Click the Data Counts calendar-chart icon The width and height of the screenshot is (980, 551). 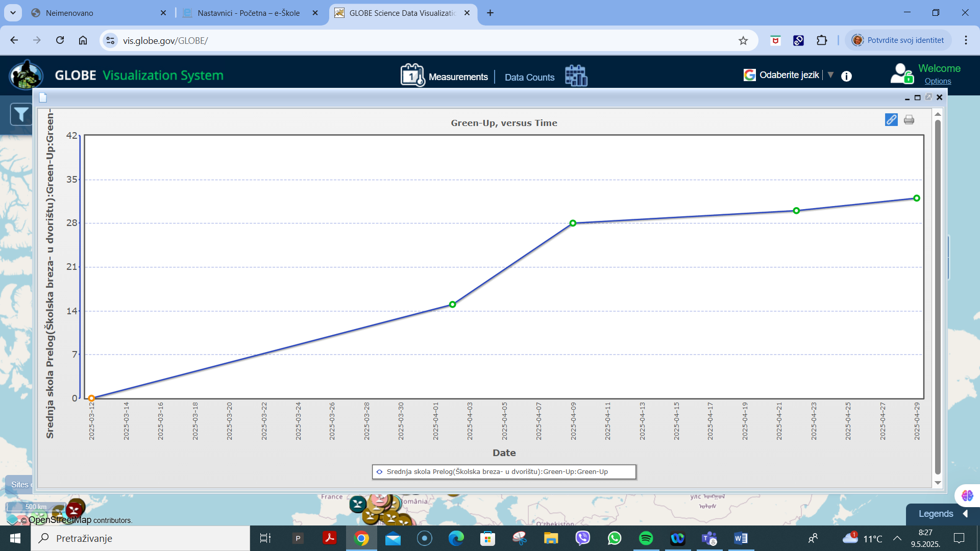[576, 76]
